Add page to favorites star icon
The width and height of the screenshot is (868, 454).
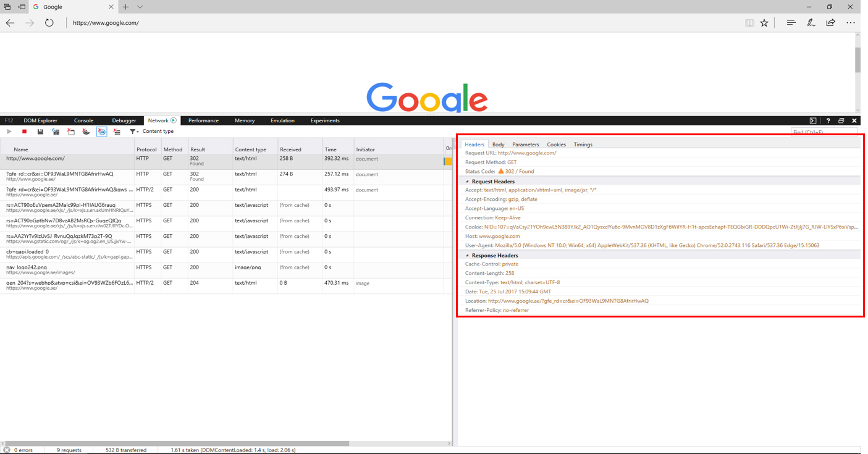click(x=764, y=23)
